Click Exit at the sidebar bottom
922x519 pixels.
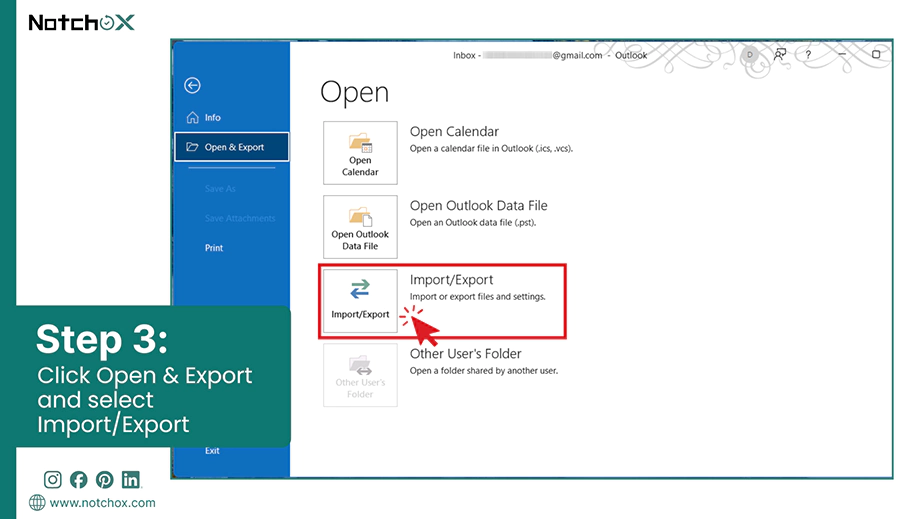coord(212,451)
